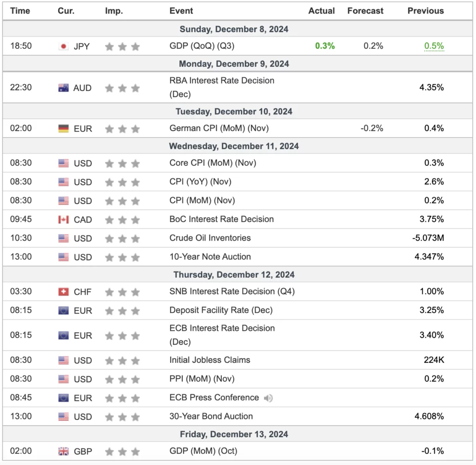Screen dimensions: 476x465
Task: Click the previous value 4.35%
Action: tap(432, 87)
